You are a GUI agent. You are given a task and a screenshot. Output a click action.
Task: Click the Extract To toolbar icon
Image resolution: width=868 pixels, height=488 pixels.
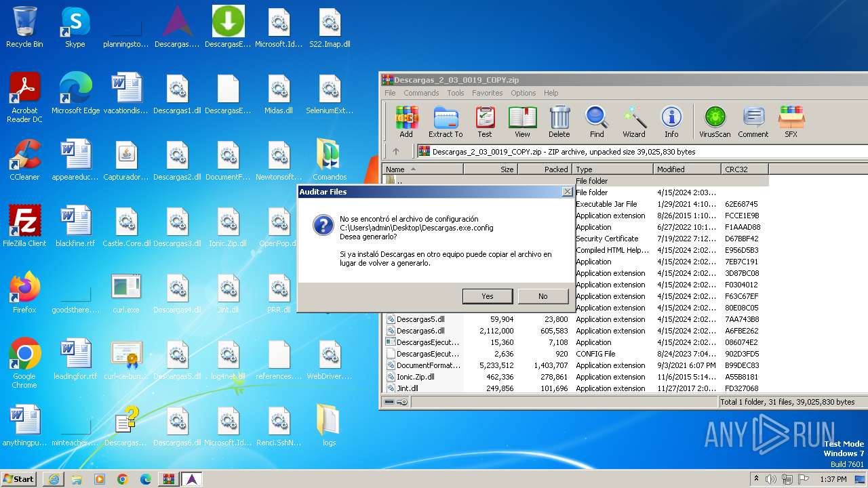pyautogui.click(x=446, y=122)
